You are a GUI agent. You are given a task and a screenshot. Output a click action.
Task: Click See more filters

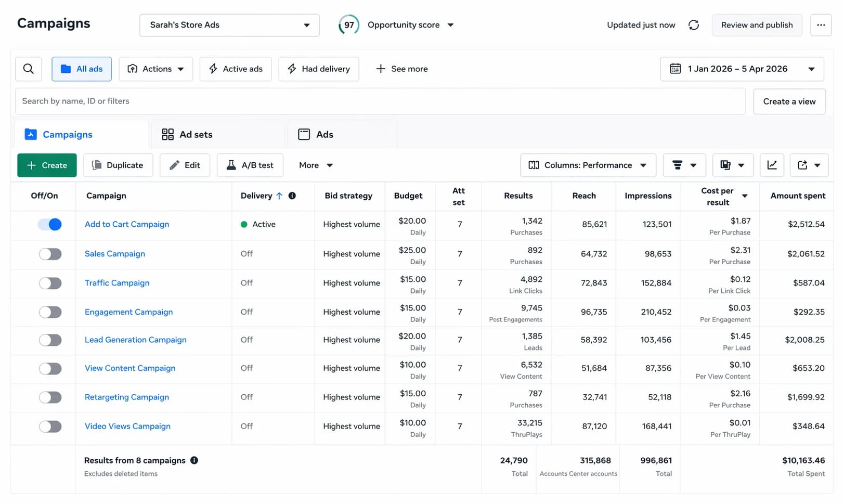point(402,69)
